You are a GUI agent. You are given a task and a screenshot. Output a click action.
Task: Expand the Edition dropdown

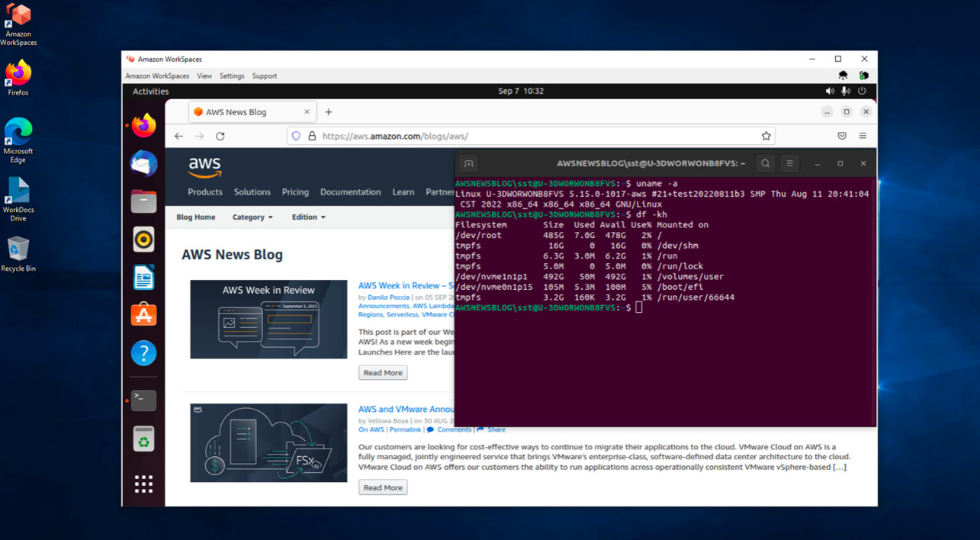pos(309,217)
